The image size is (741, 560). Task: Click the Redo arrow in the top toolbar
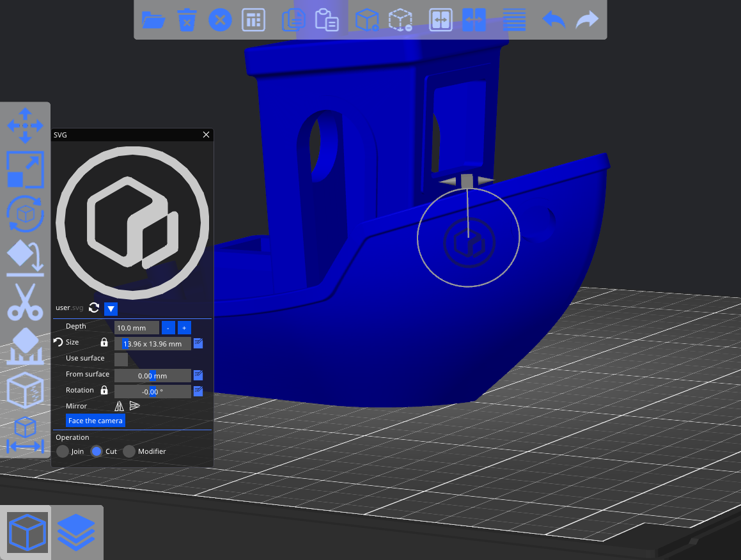point(587,20)
